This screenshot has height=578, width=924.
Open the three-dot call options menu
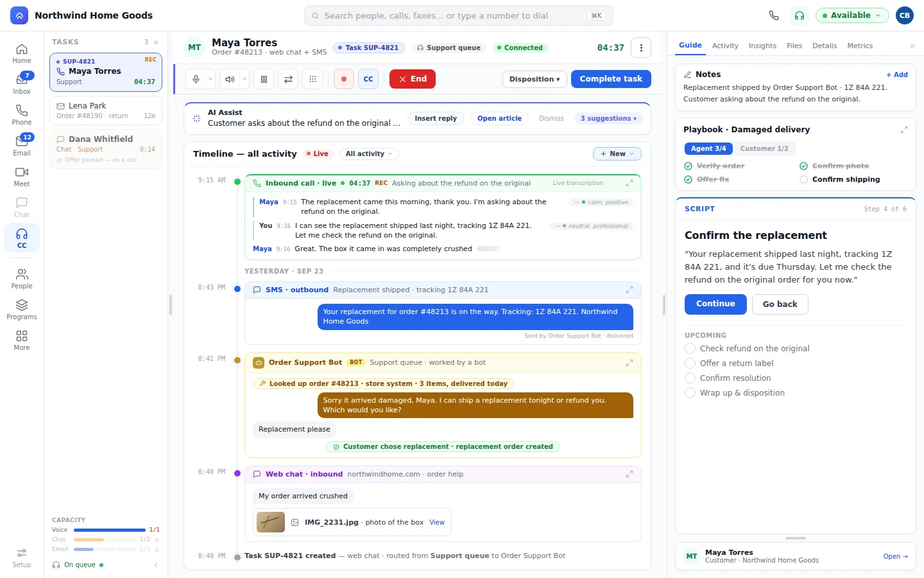(641, 48)
